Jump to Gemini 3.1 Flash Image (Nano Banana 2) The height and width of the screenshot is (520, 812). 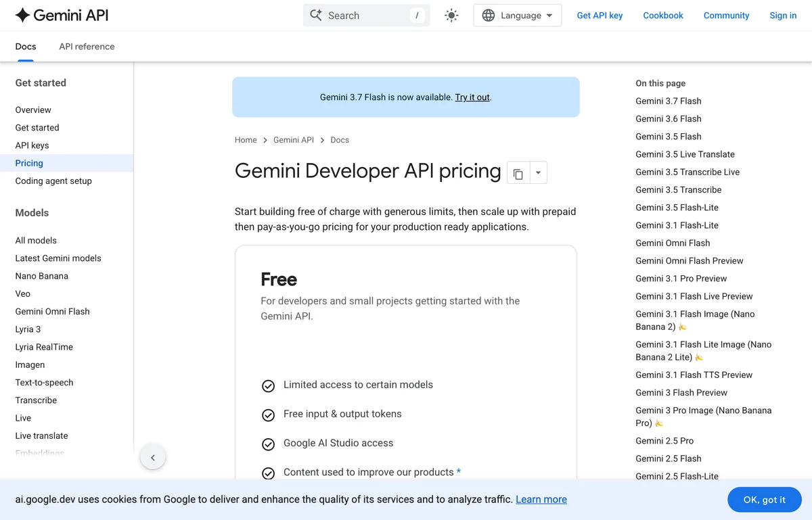click(x=695, y=320)
